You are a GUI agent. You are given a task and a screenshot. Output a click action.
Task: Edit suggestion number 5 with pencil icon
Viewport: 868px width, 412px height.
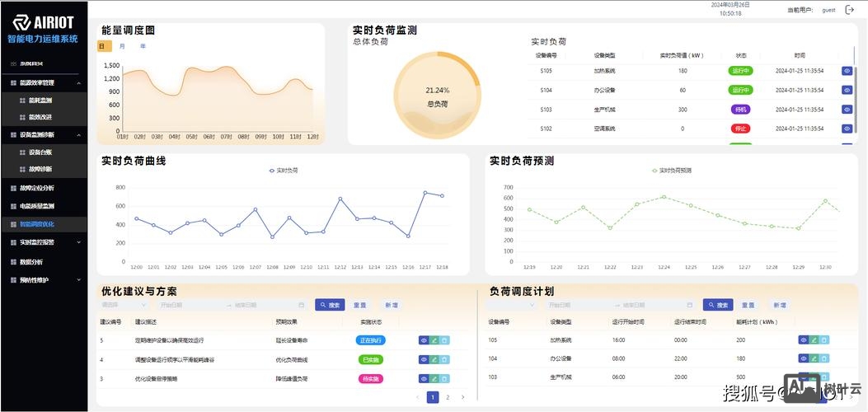(x=434, y=340)
